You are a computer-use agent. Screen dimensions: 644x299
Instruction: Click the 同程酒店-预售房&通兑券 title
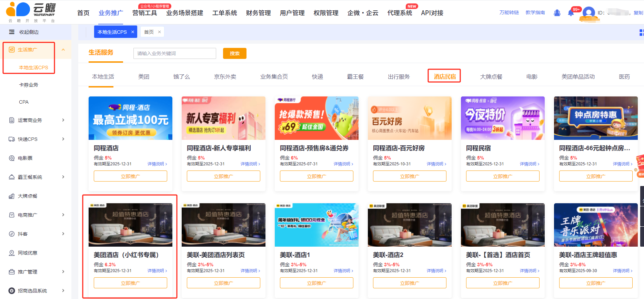pyautogui.click(x=314, y=148)
